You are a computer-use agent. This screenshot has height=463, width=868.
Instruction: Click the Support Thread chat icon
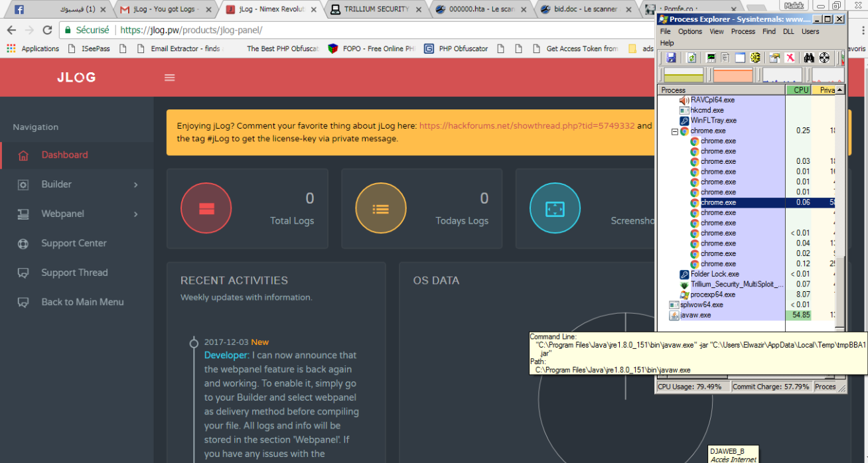(x=23, y=273)
